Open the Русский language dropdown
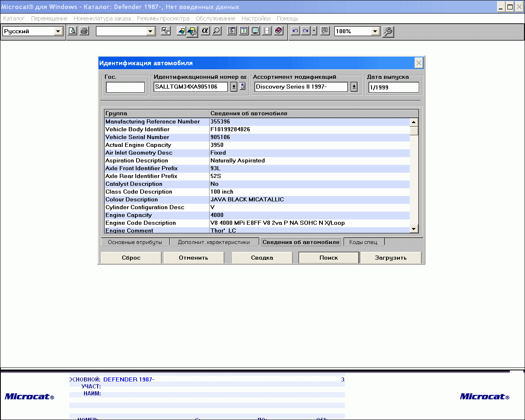Screen dimensions: 525x420 (58, 31)
